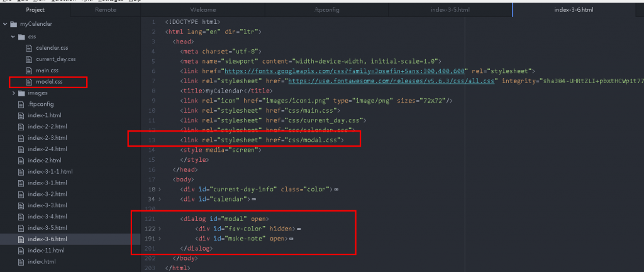This screenshot has height=272, width=644.
Task: Click file icon beside index-3-6.html in tree
Action: (21, 239)
